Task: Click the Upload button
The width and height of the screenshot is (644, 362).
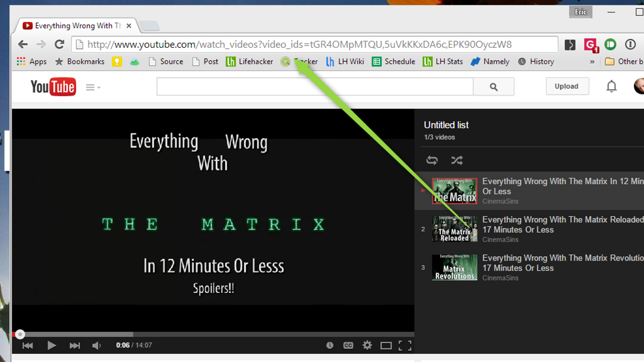Action: click(567, 86)
